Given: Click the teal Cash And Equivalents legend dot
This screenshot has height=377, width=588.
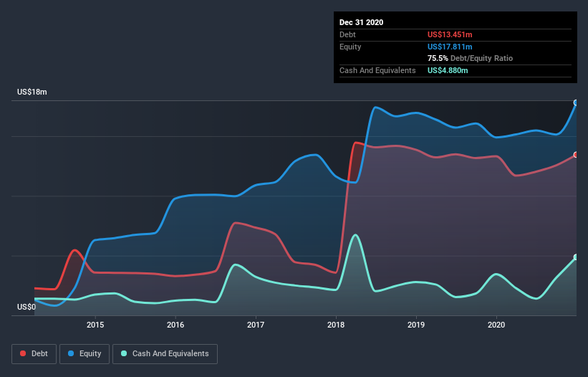Looking at the screenshot, I should click(x=124, y=353).
